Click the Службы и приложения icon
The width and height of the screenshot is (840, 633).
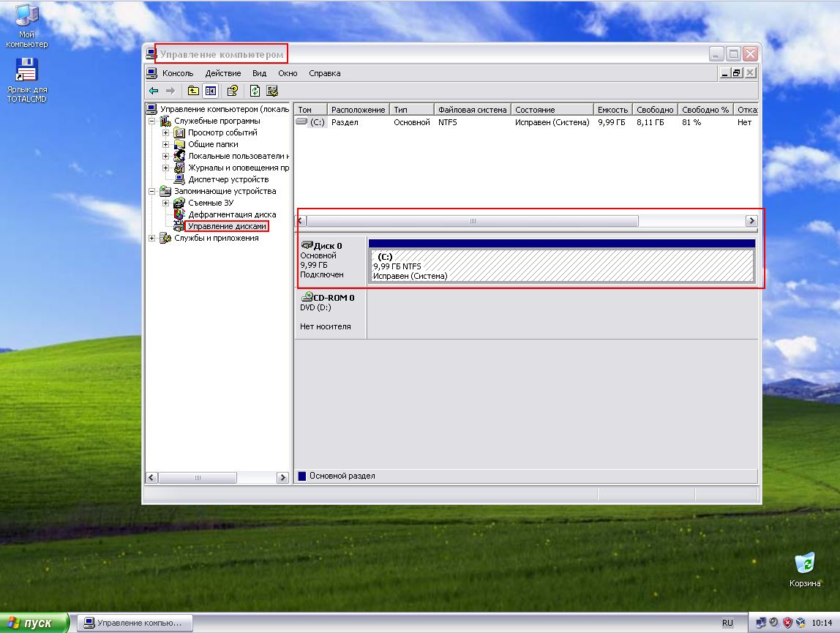pos(165,238)
